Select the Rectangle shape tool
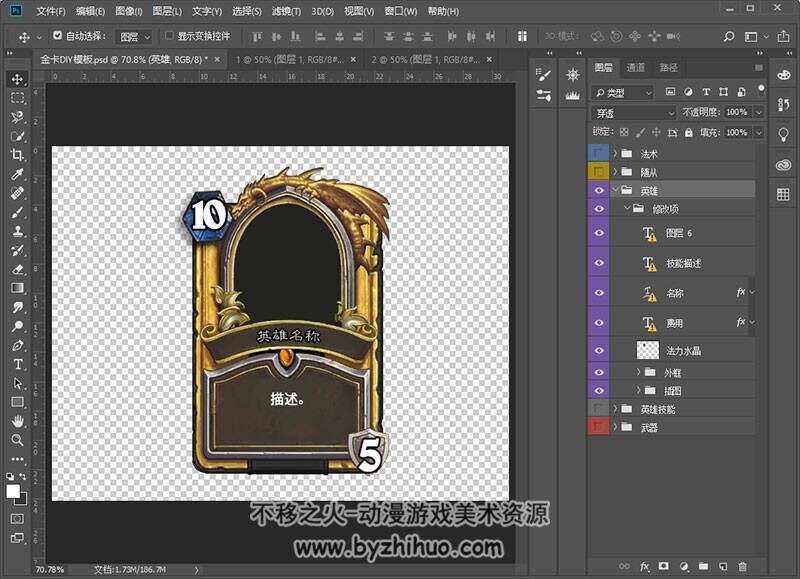The width and height of the screenshot is (800, 579). point(17,402)
